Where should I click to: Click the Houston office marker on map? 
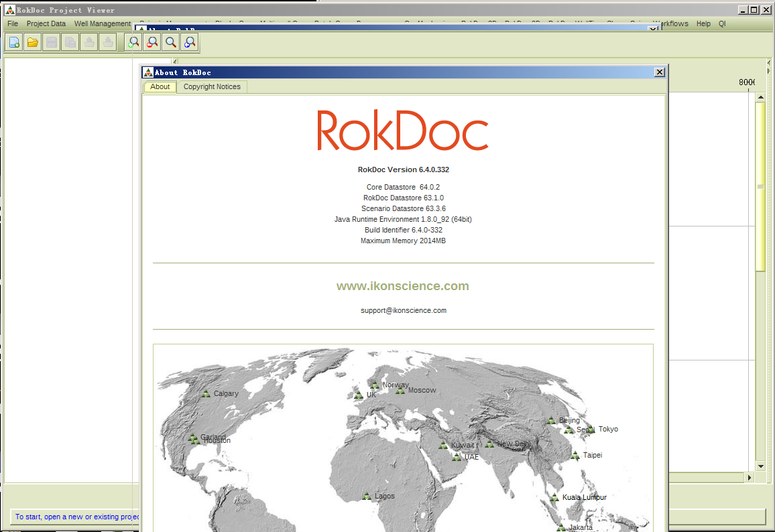(194, 439)
